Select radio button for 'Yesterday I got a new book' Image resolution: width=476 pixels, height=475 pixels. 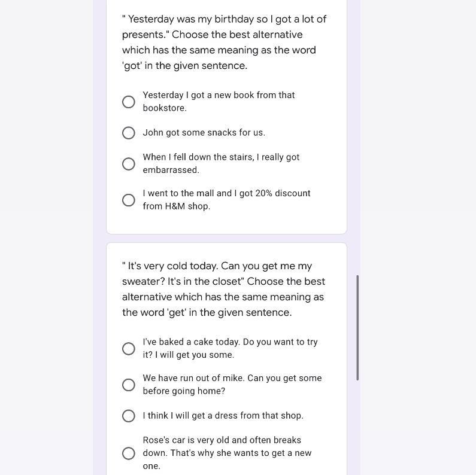[x=129, y=102]
